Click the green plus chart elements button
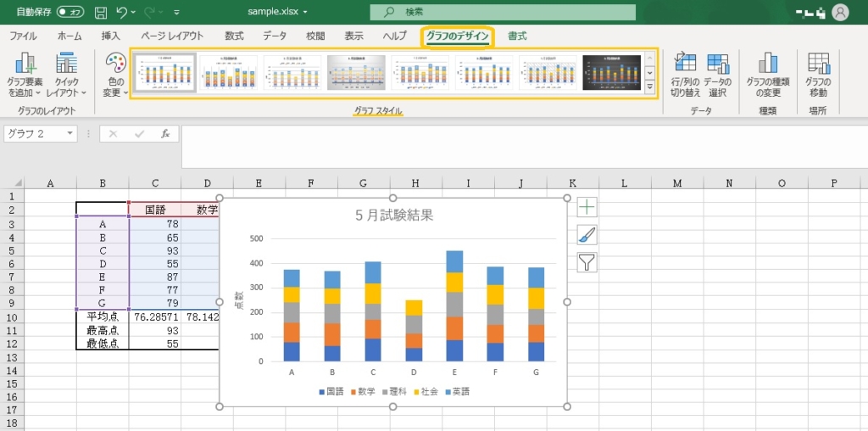This screenshot has height=431, width=868. [x=587, y=207]
